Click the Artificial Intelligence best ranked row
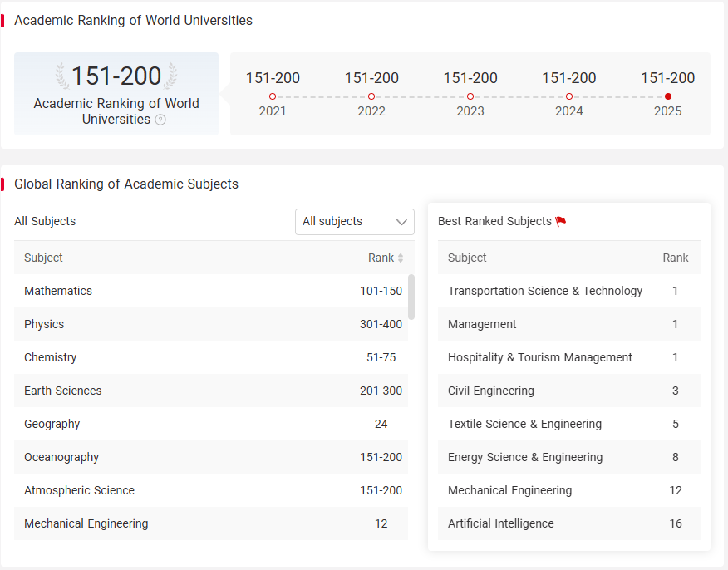This screenshot has width=728, height=570. click(568, 523)
